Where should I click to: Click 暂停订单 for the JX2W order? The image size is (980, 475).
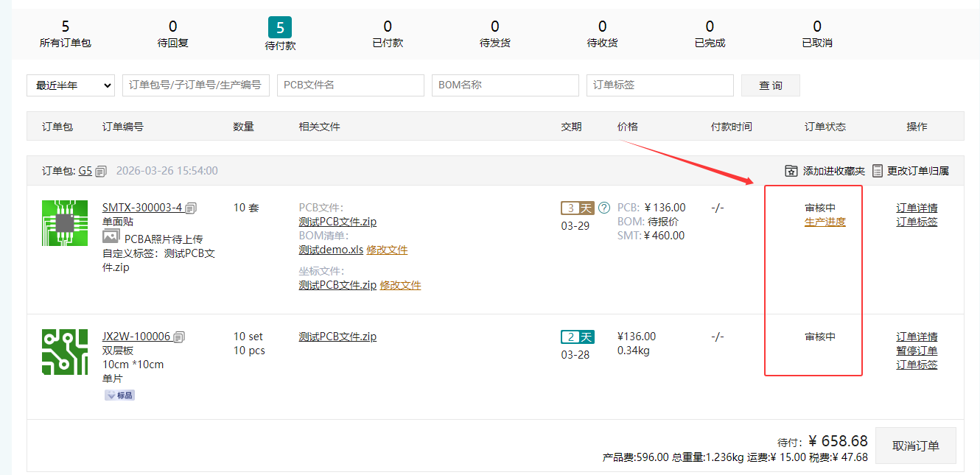pos(917,351)
